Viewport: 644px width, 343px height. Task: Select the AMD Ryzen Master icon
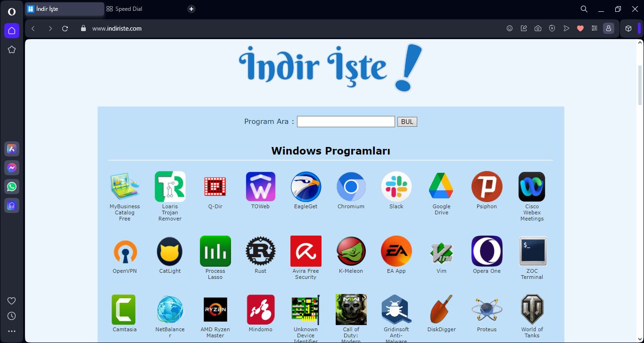click(215, 310)
